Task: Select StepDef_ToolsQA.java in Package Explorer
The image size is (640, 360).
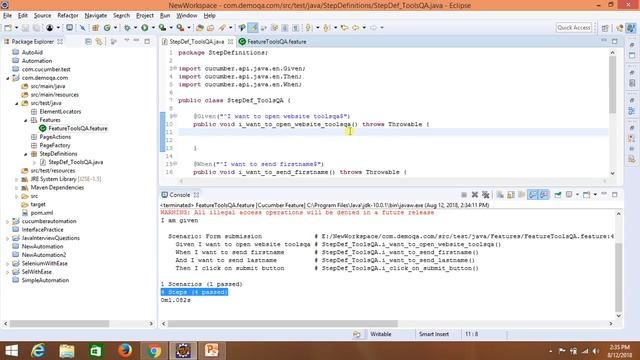Action: (76, 162)
